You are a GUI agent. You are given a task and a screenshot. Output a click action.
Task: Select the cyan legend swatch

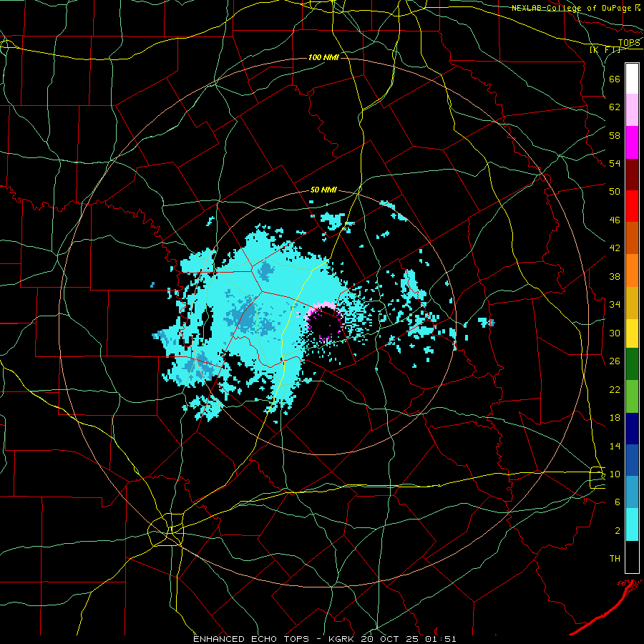[632, 525]
